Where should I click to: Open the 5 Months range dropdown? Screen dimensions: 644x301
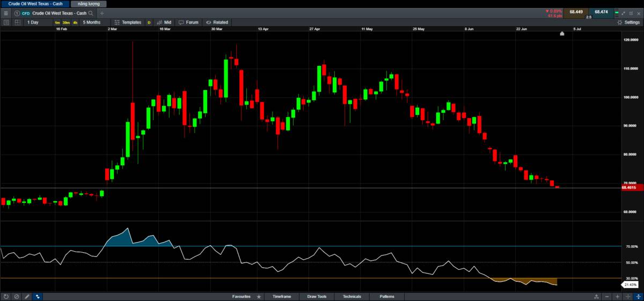(x=91, y=23)
